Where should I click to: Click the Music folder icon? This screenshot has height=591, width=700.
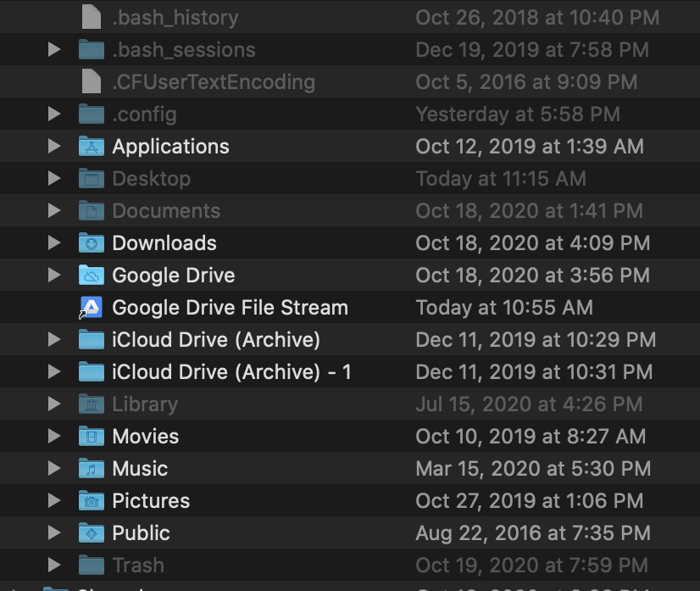point(91,468)
